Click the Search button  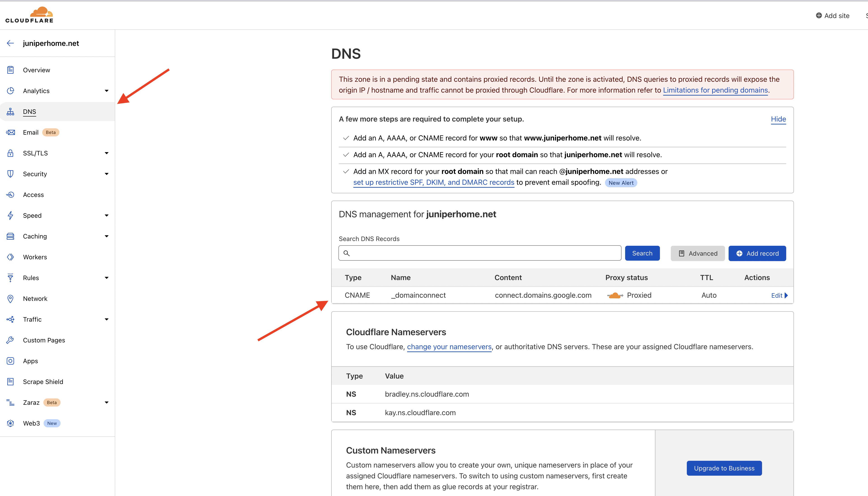pos(642,253)
